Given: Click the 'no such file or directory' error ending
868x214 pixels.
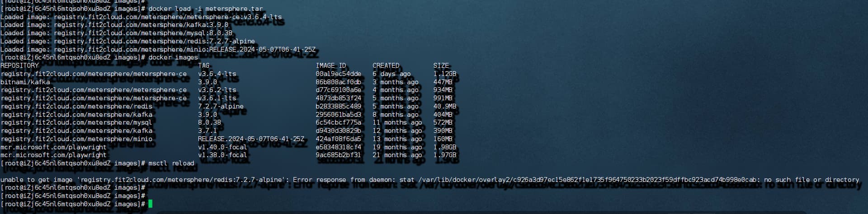Looking at the screenshot, I should pos(811,179).
